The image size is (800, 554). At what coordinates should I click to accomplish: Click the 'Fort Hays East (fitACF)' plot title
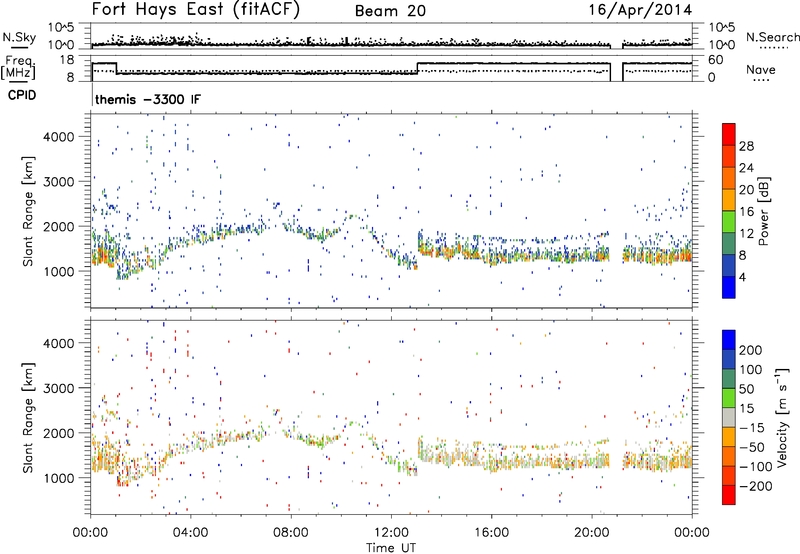pyautogui.click(x=195, y=10)
